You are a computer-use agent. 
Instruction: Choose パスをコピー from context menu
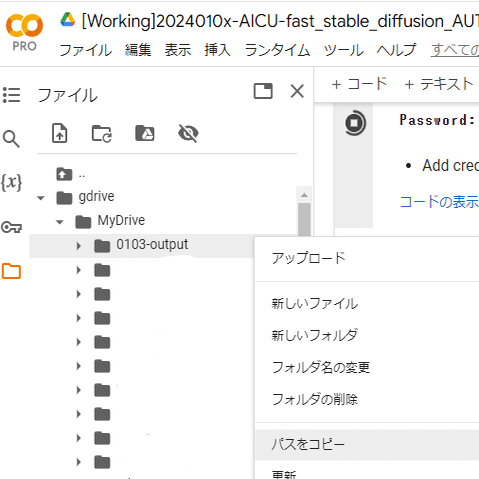(x=367, y=445)
